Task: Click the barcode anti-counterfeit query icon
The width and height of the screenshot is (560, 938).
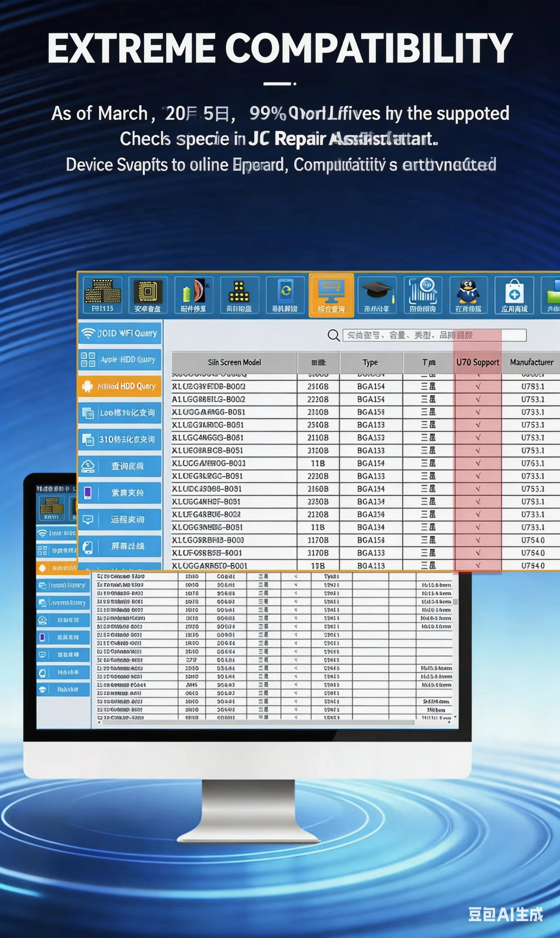Action: pyautogui.click(x=422, y=295)
